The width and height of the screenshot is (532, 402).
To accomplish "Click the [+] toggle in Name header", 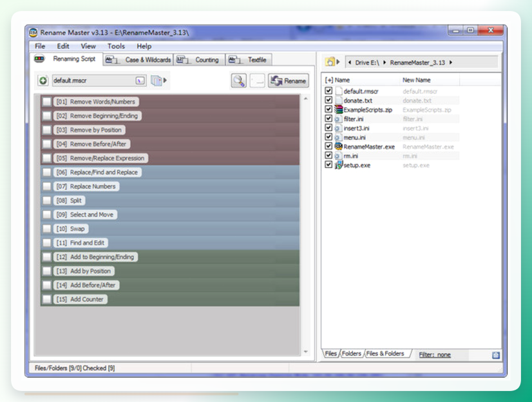I will 328,80.
